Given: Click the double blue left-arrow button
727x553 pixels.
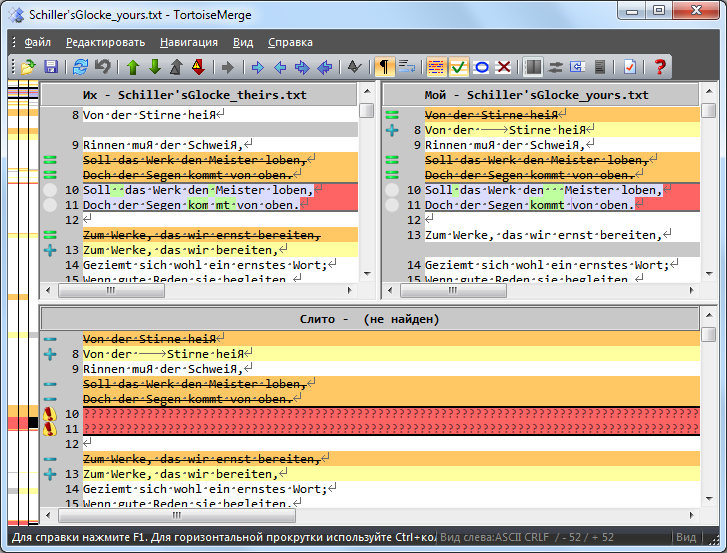Looking at the screenshot, I should pyautogui.click(x=325, y=67).
